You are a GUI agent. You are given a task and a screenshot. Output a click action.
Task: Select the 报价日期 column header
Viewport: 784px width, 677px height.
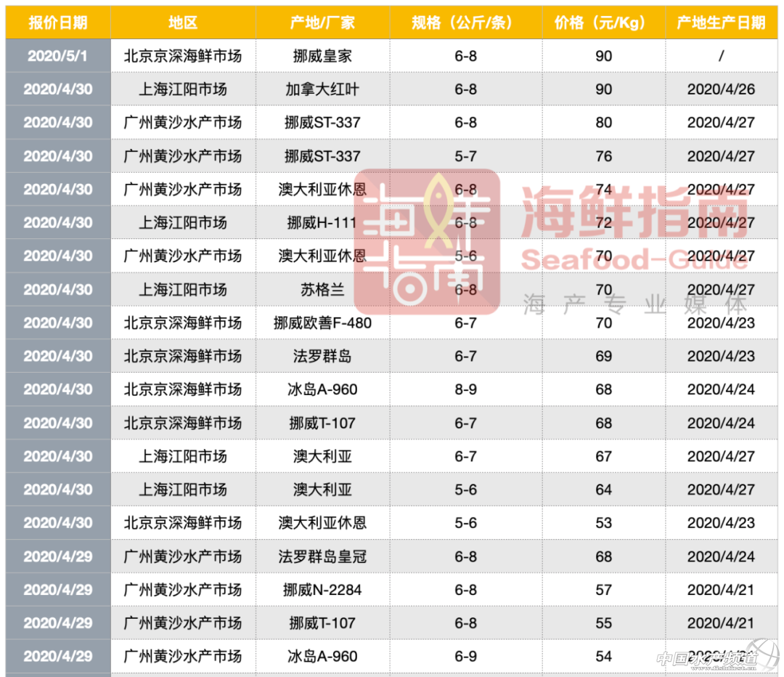click(x=58, y=23)
